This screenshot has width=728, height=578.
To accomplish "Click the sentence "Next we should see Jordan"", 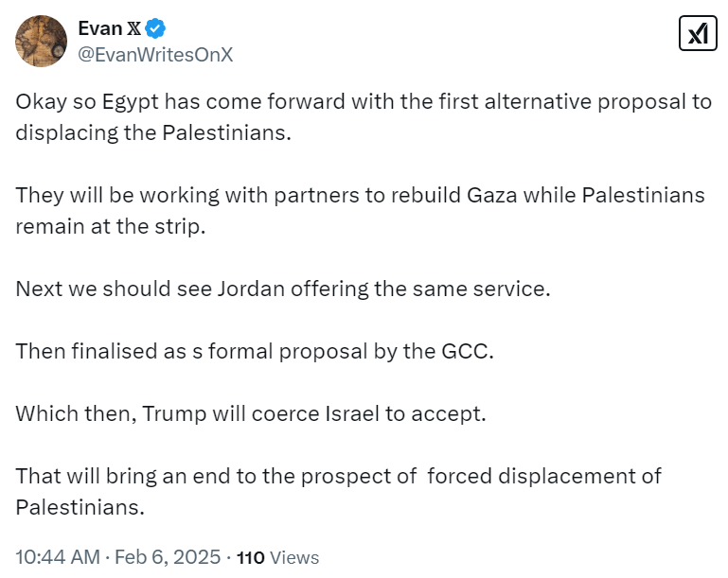I will (282, 289).
